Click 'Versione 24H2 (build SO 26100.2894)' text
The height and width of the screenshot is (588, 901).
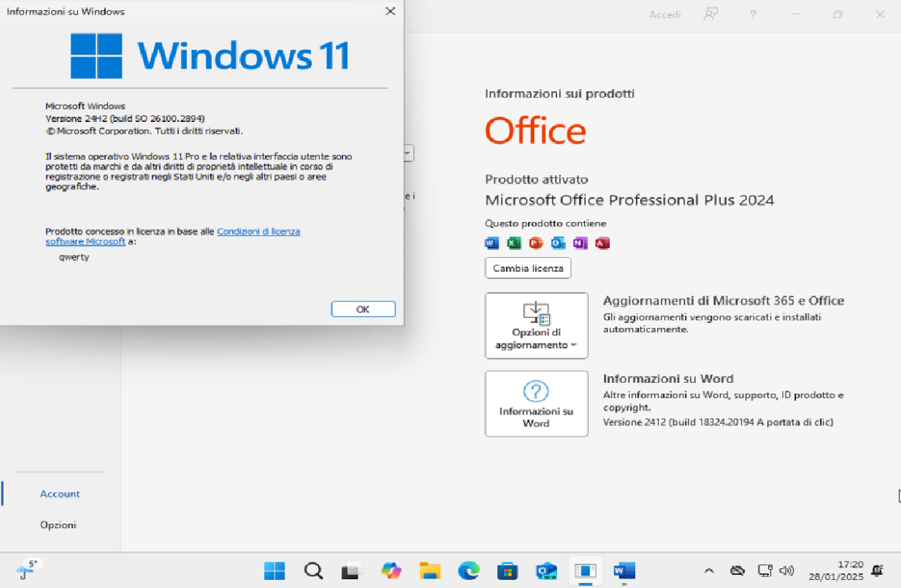(125, 118)
